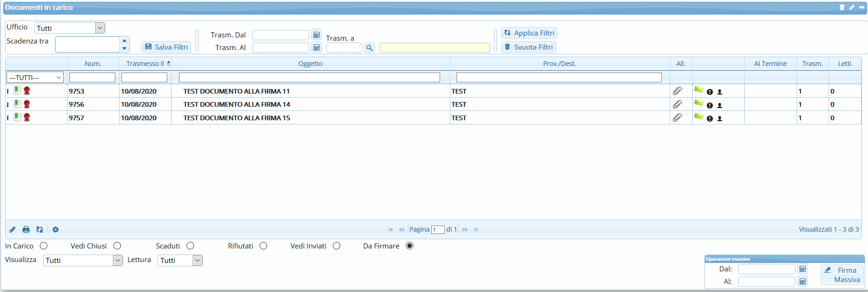Screen dimensions: 868x292
Task: Click the Firma Massiva button
Action: 842,275
